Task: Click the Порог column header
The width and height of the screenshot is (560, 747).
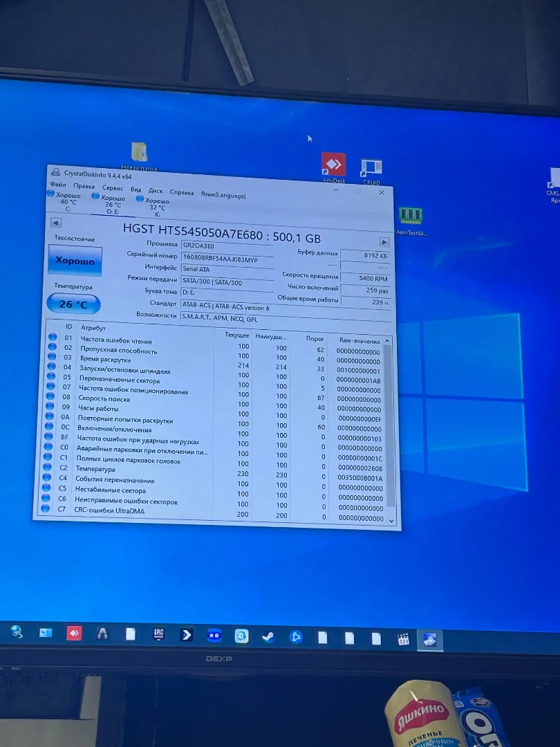Action: pos(315,339)
